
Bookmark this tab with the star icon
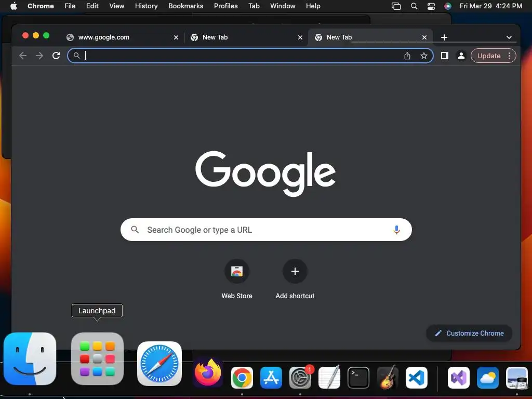(x=424, y=56)
